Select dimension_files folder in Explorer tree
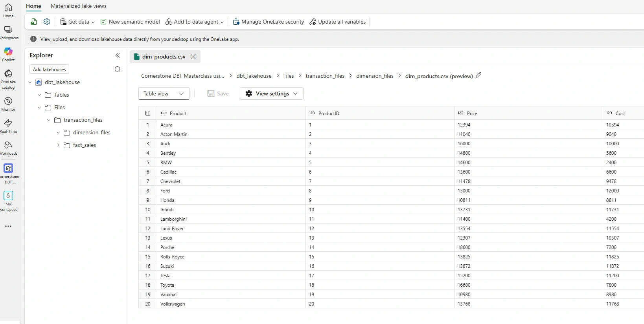 (92, 132)
